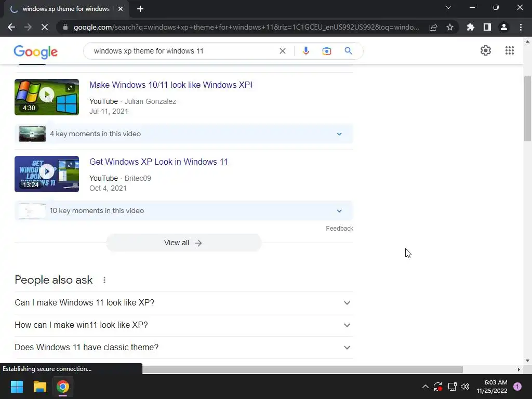532x399 pixels.
Task: Click expand icon on Britec09 video thumbnail
Action: 70,165
